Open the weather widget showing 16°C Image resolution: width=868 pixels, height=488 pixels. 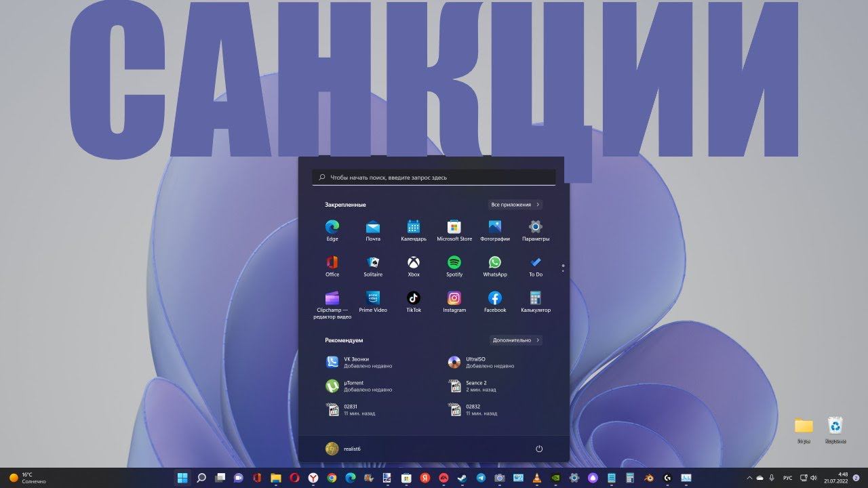27,478
